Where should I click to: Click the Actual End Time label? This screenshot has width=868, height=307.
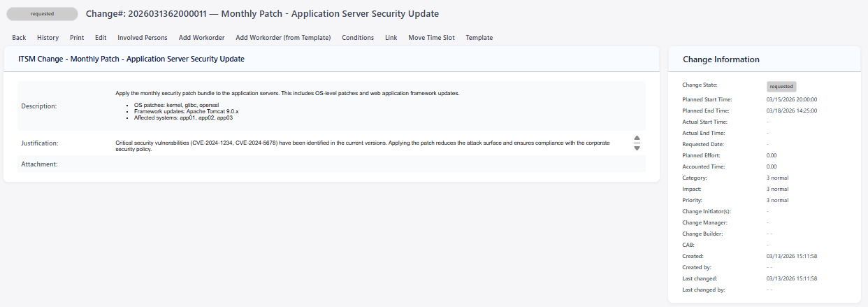tap(704, 133)
